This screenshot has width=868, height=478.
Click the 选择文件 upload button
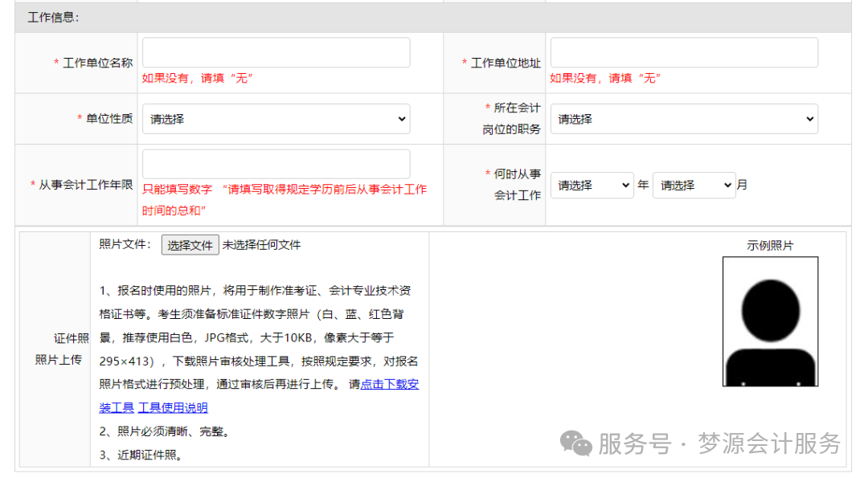click(x=190, y=243)
